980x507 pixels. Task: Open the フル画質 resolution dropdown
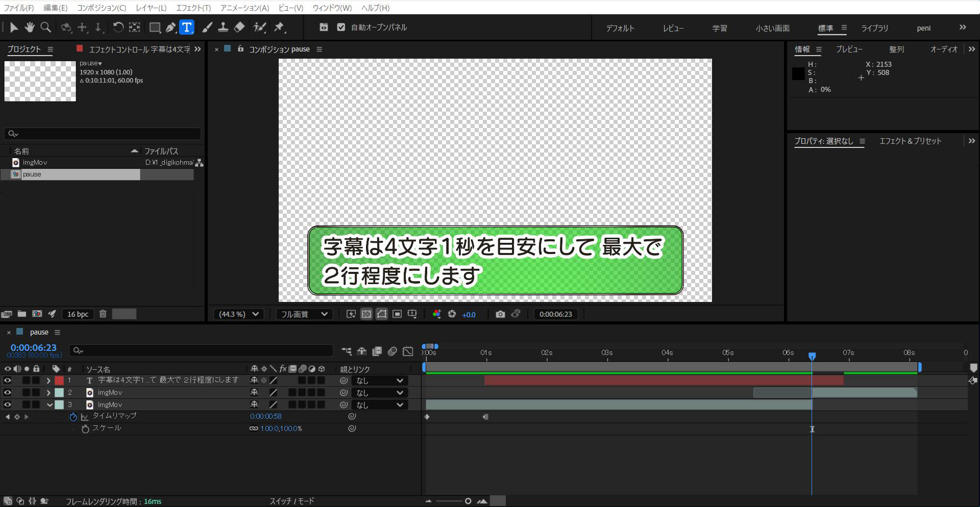click(304, 314)
